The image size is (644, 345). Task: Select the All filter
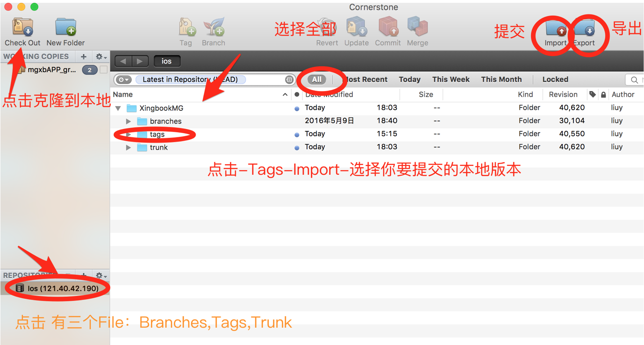tap(317, 79)
